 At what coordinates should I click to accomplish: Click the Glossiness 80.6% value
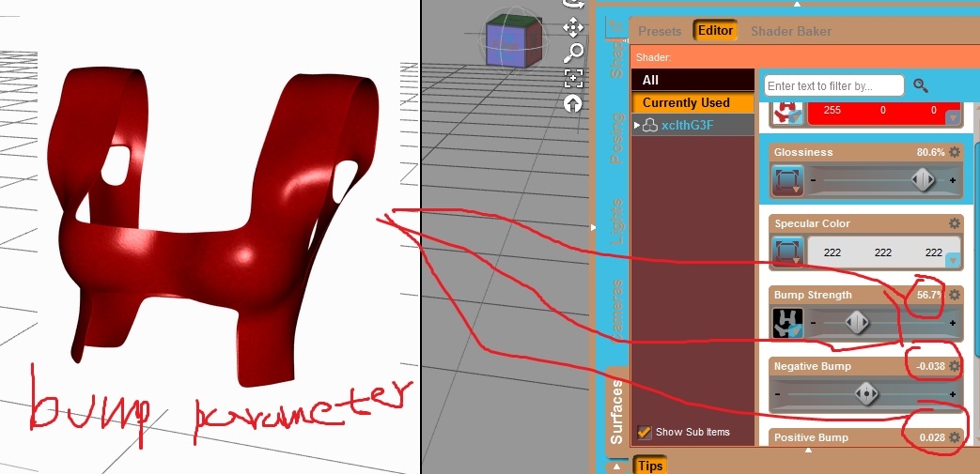click(x=930, y=152)
